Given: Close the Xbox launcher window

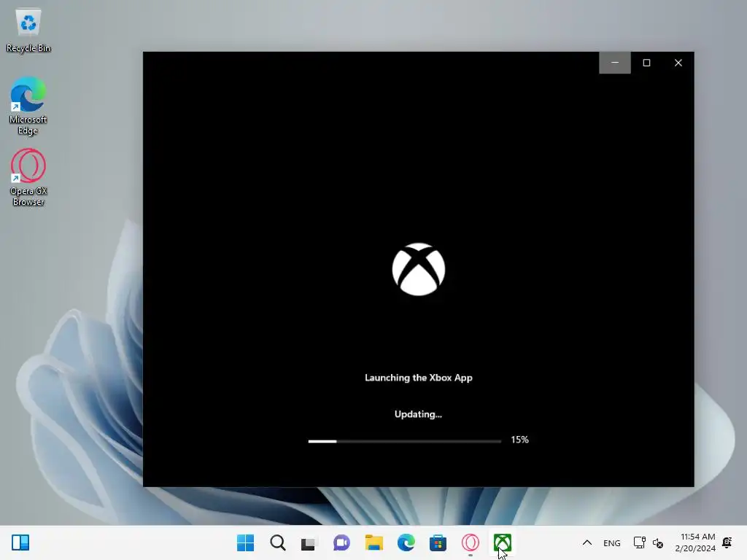Looking at the screenshot, I should click(678, 63).
